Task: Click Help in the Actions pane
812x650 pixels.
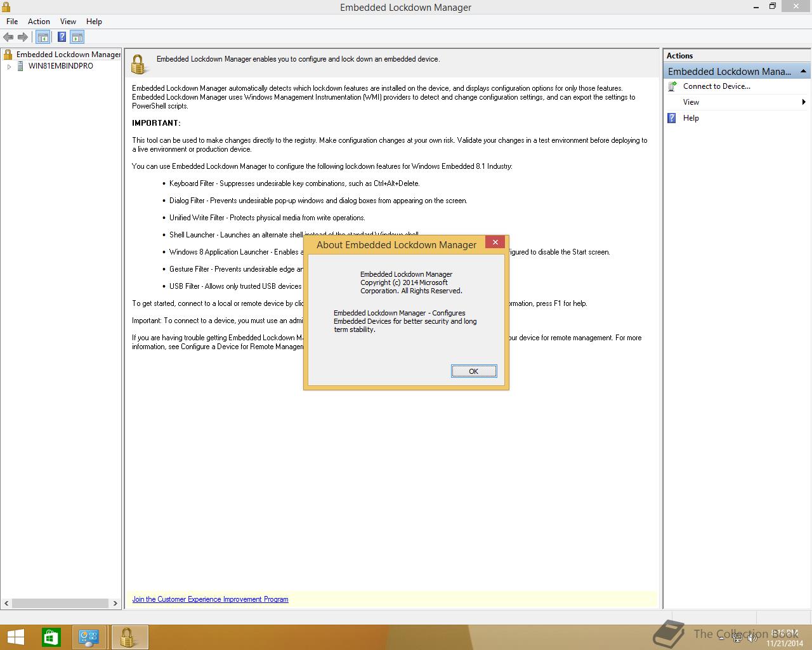Action: click(691, 118)
